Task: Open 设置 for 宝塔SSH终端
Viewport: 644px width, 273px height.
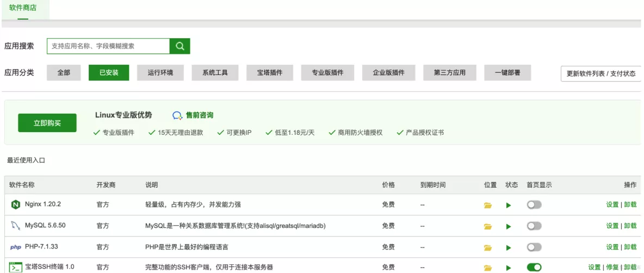Action: click(x=595, y=267)
